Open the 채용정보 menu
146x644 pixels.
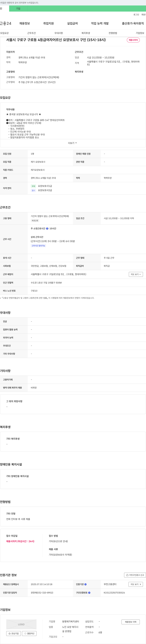[x=24, y=23]
